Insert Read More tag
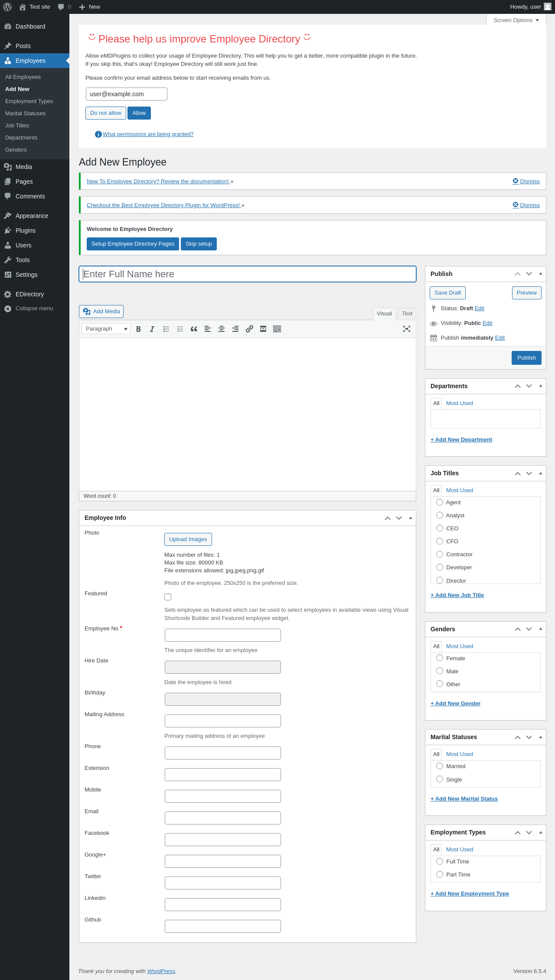 click(x=263, y=329)
